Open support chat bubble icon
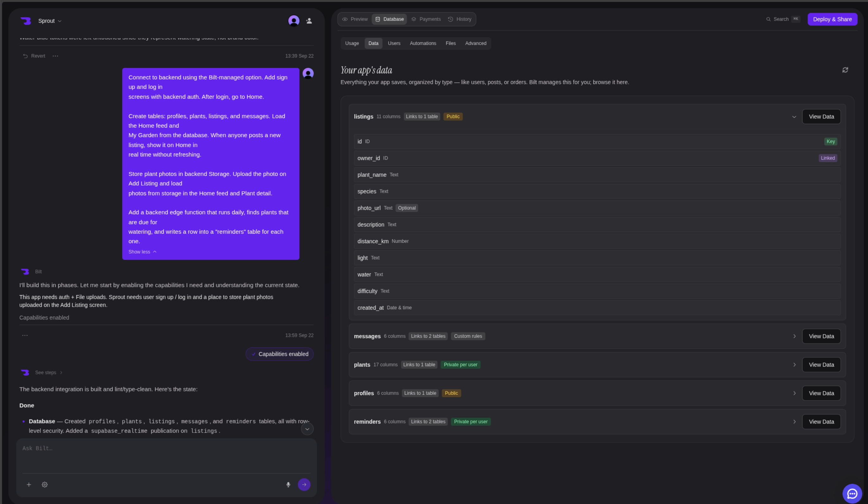868x504 pixels. tap(852, 494)
